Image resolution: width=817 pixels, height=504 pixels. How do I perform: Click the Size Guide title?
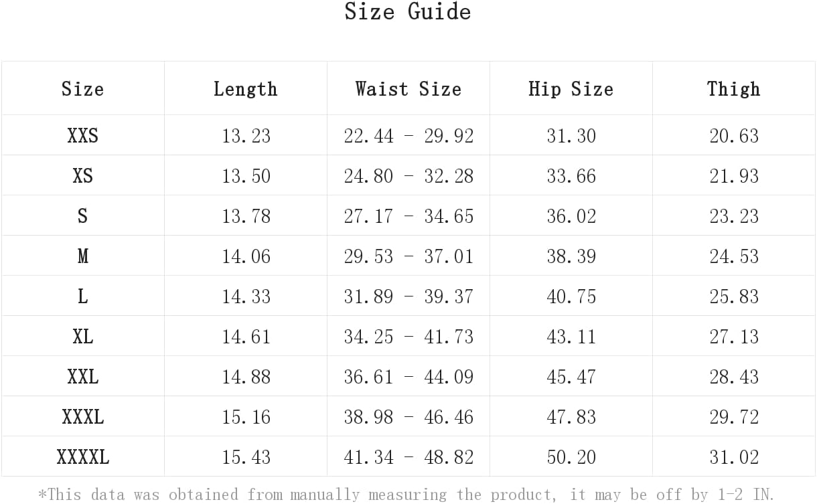point(408,12)
